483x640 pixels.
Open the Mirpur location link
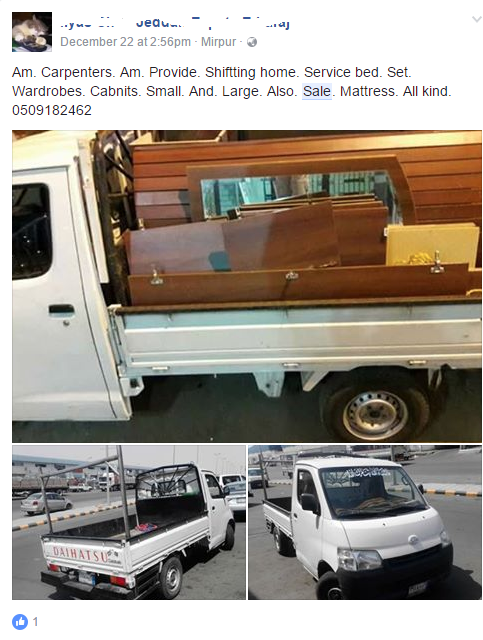tap(218, 42)
